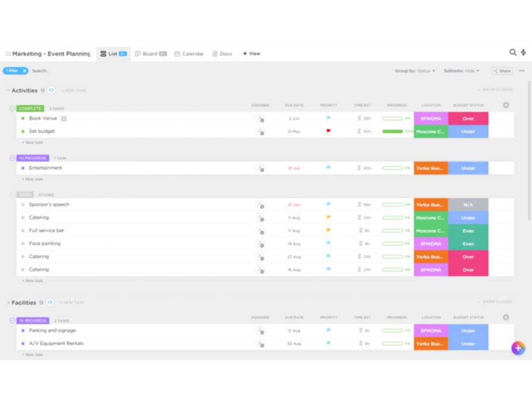
Task: Open Subtasks Hide dropdown
Action: pos(461,71)
